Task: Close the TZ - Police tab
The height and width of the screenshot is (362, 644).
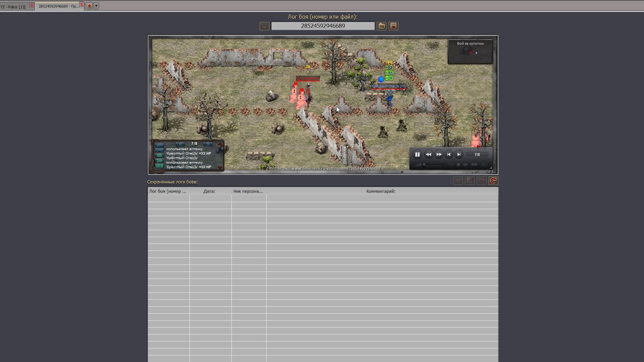Action: (x=32, y=5)
